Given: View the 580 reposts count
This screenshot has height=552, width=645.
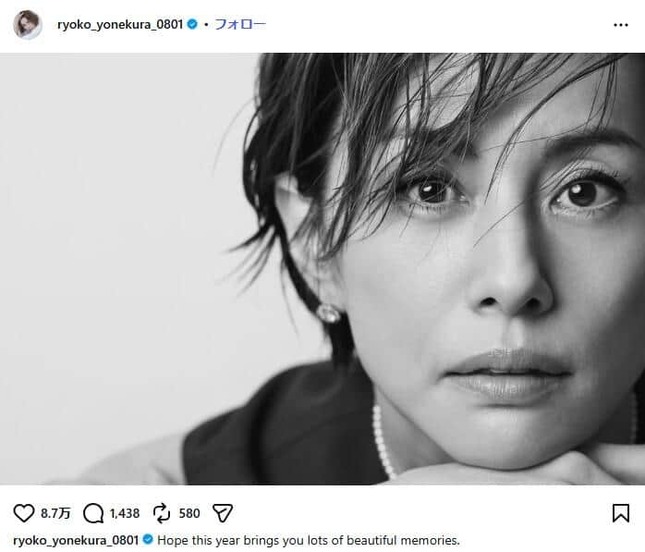Looking at the screenshot, I should click(x=189, y=513).
